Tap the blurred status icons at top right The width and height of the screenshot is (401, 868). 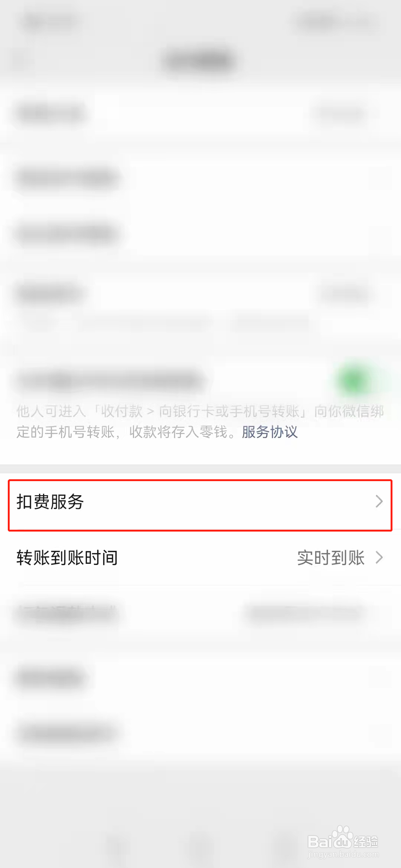point(338,22)
